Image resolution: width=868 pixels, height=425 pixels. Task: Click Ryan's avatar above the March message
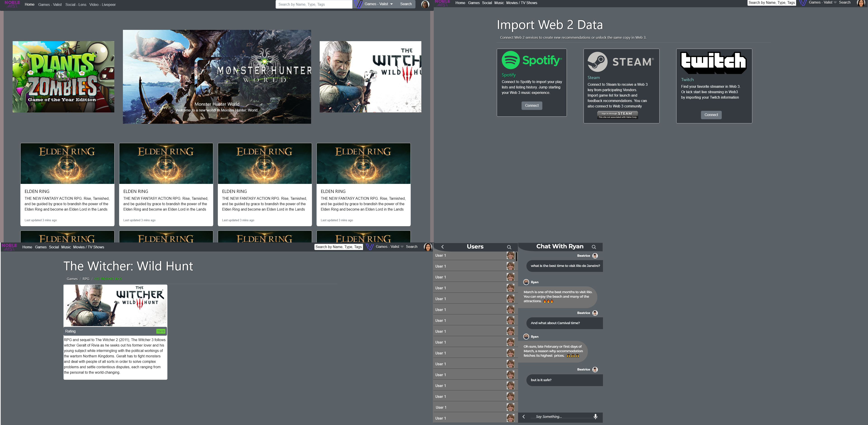pos(526,282)
